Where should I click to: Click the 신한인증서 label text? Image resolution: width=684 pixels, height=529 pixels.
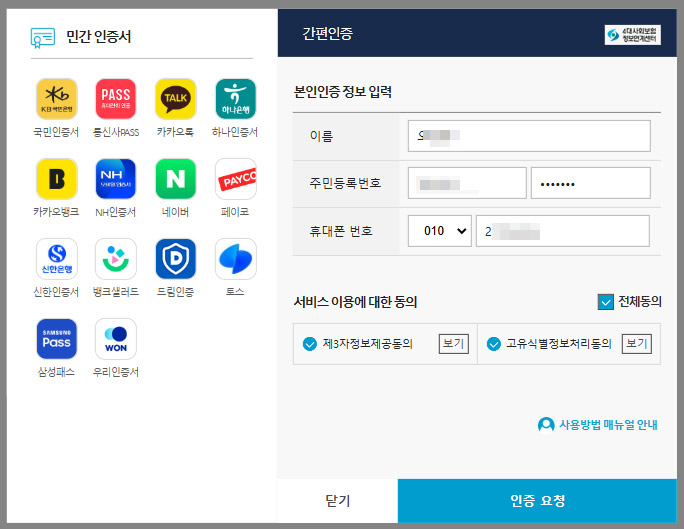56,292
